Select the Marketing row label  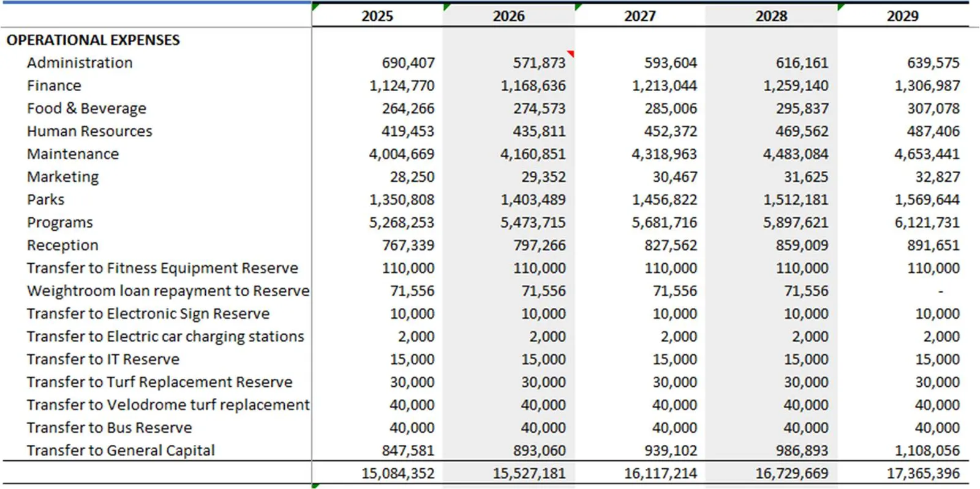[x=62, y=177]
